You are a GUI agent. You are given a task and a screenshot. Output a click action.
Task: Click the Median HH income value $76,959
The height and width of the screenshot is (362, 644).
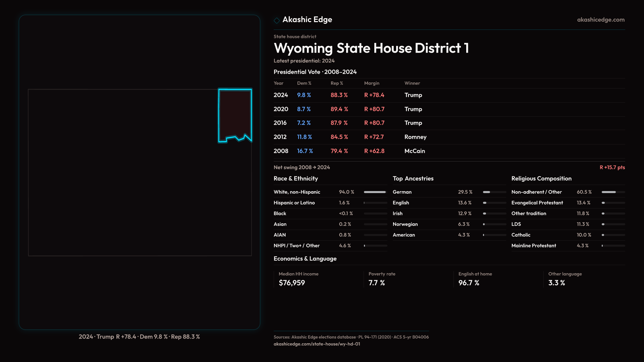coord(292,283)
